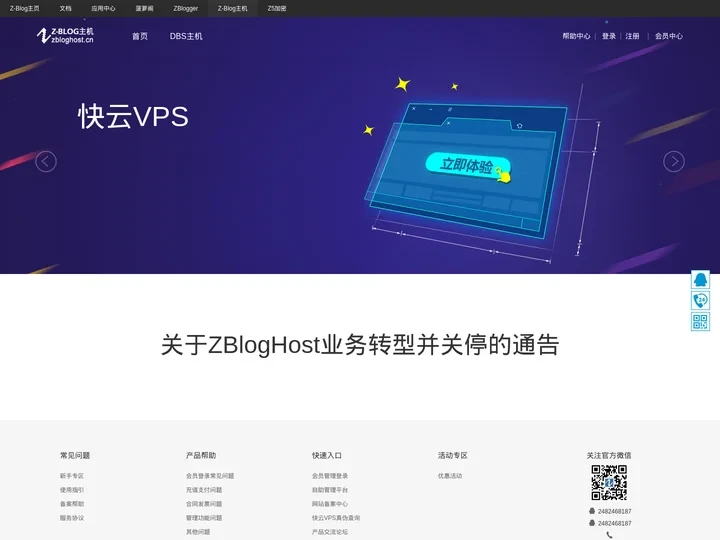
Task: Open the QQ contact floating sidebar icon
Action: 700,280
